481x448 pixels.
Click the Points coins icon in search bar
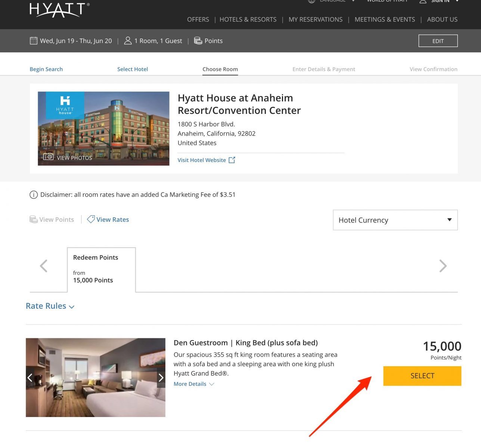pyautogui.click(x=198, y=41)
